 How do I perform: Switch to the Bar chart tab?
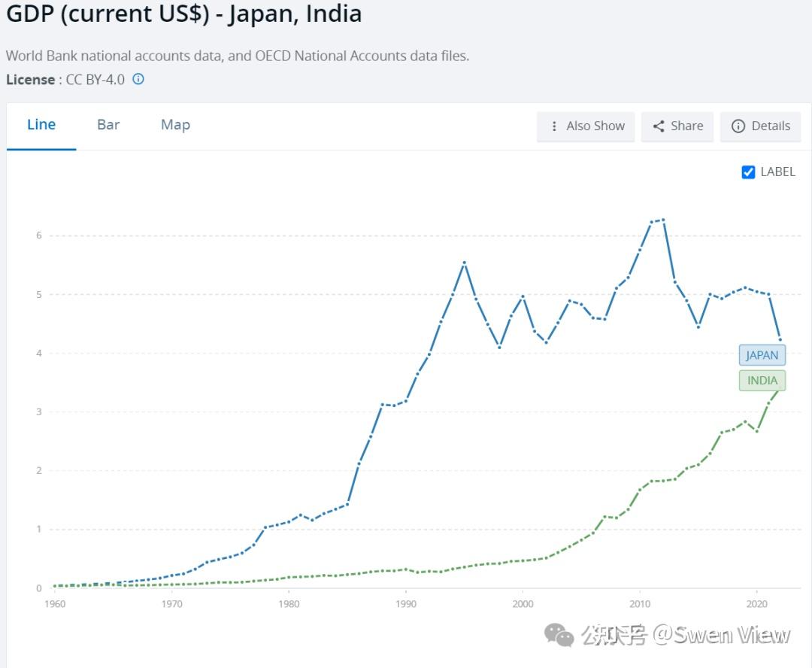[108, 125]
